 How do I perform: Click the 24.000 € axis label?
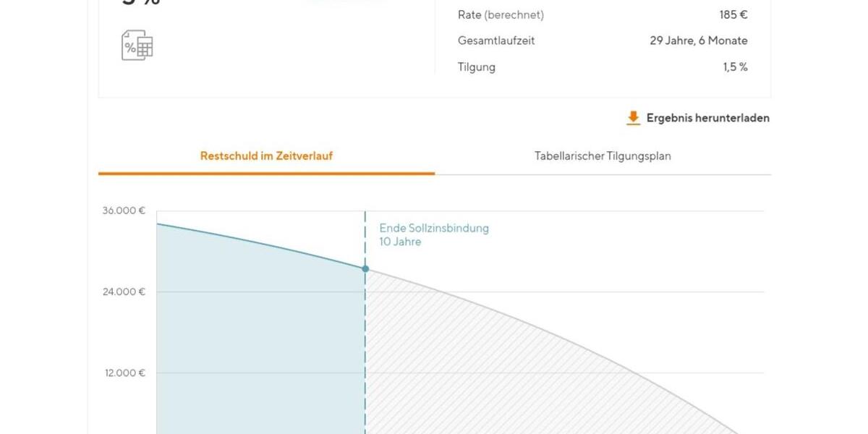[123, 292]
